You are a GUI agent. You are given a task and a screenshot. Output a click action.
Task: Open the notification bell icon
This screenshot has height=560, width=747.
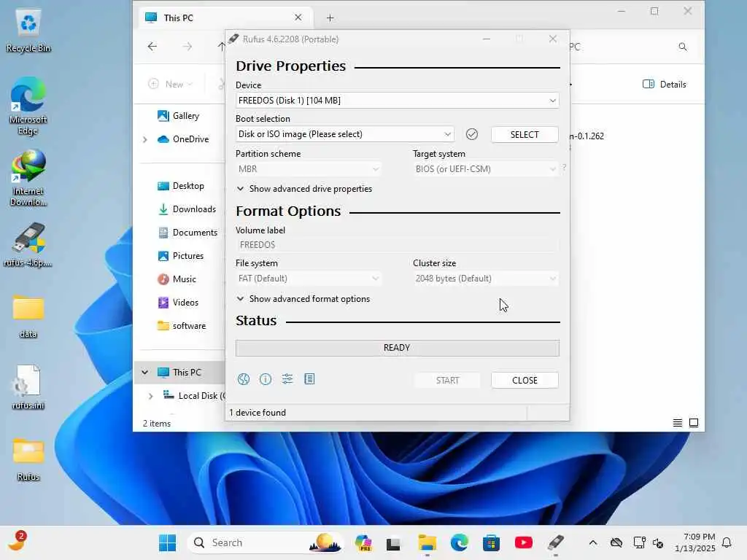(x=727, y=542)
